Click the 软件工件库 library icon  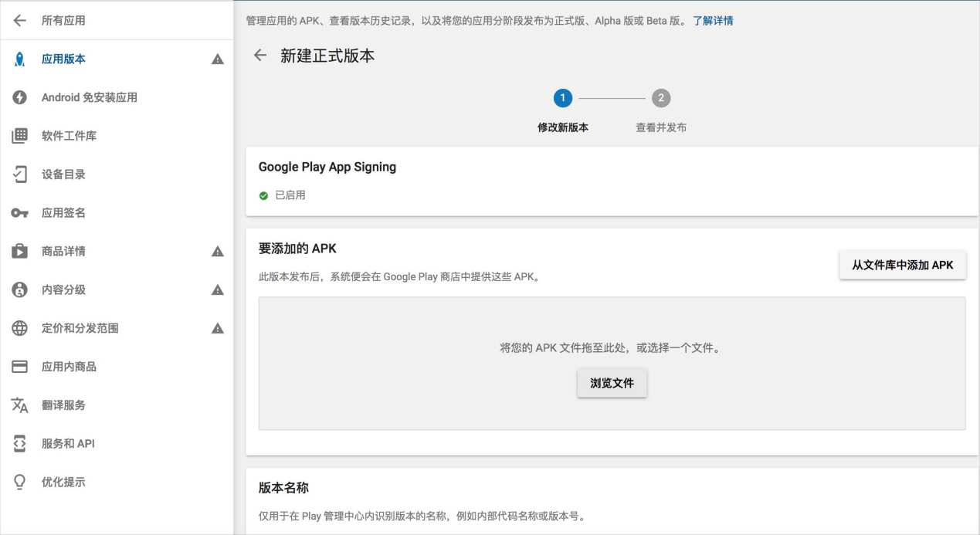(19, 137)
